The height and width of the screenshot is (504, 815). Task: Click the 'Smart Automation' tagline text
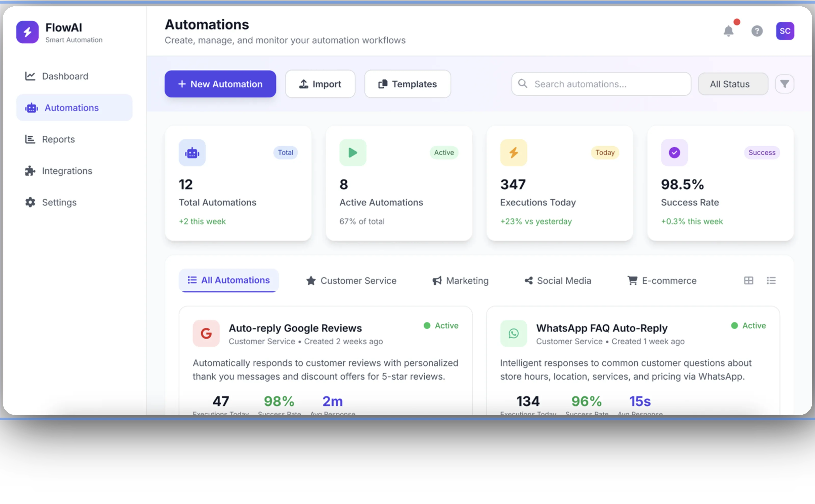(74, 40)
